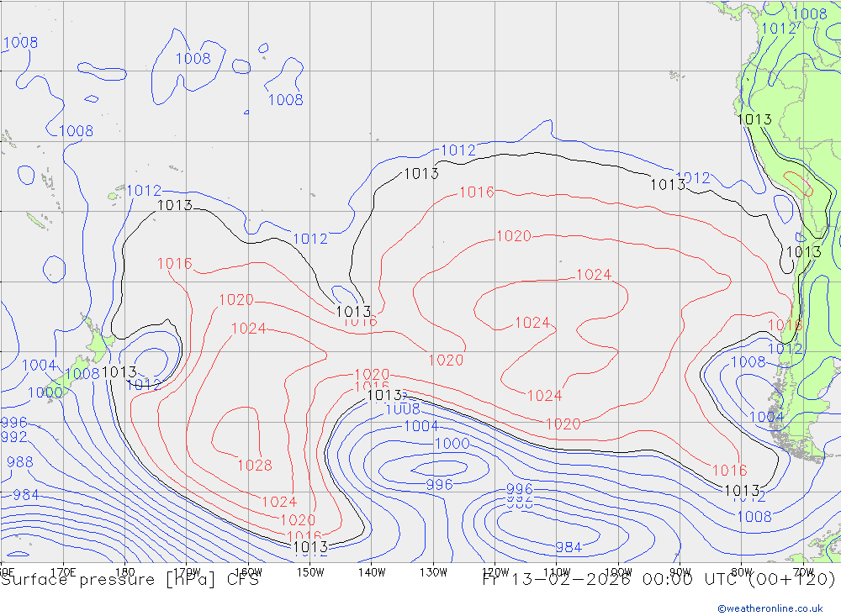Click the blue 1012 label on the topmost isobar
Screen dimensions: 841x616
(x=458, y=150)
